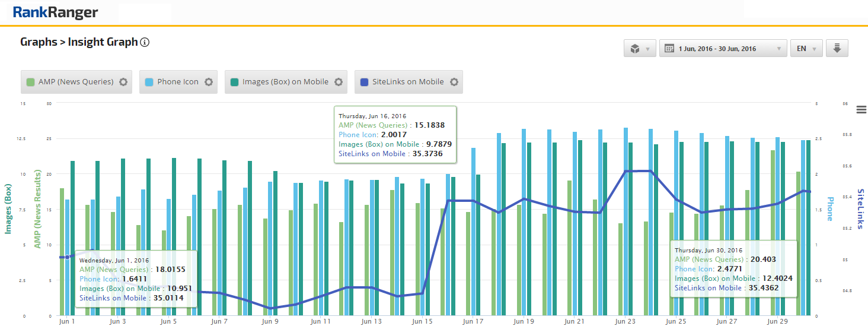
Task: Open settings gear for AMP (News Queries)
Action: (123, 82)
